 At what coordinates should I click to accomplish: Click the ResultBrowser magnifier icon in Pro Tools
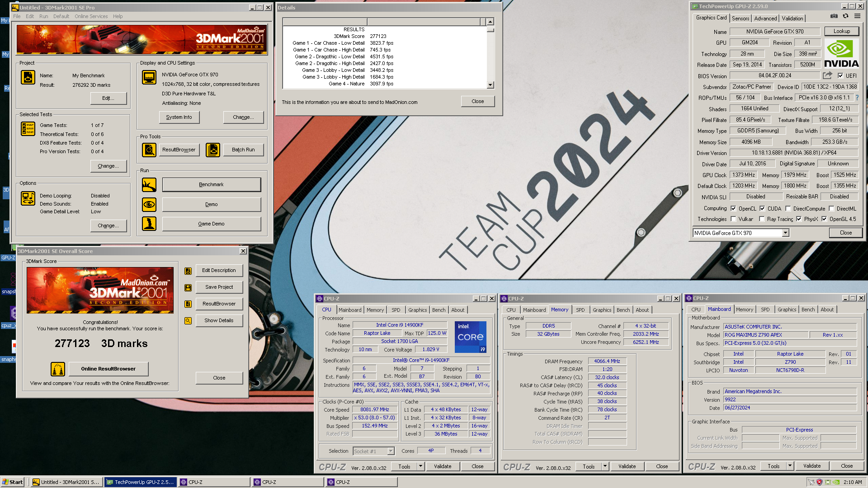pyautogui.click(x=149, y=150)
